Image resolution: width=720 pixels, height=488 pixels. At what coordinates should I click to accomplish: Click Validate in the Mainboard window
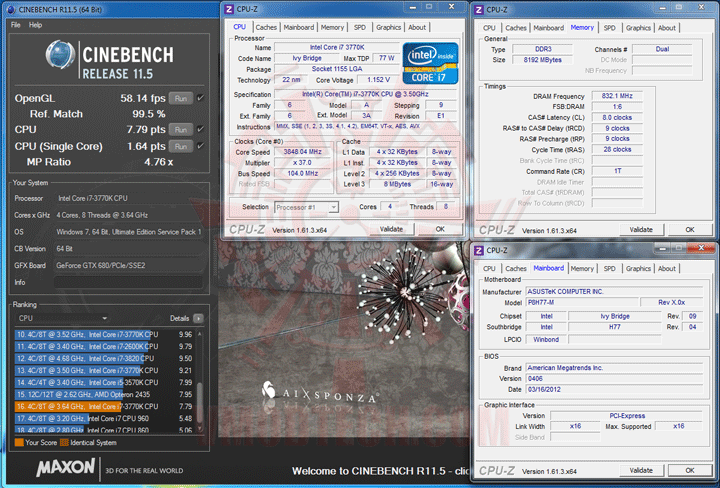(x=641, y=470)
